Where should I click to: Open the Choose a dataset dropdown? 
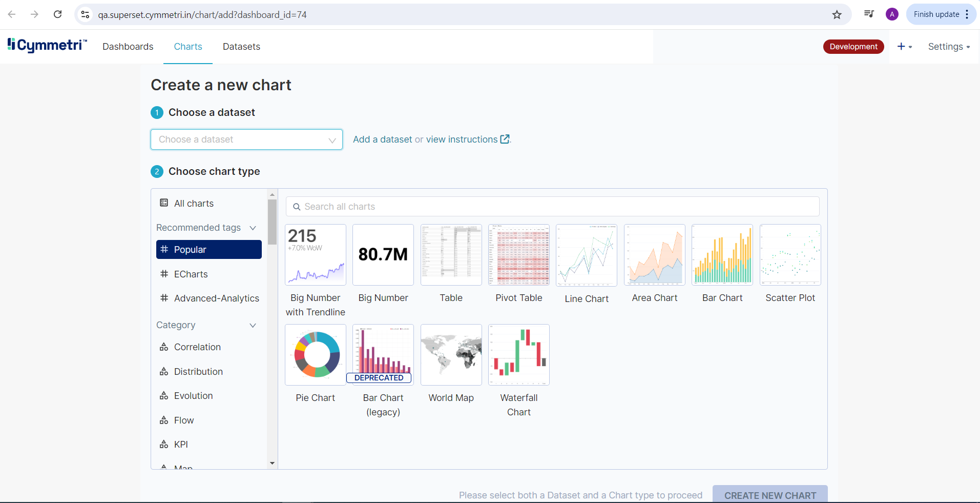point(246,139)
